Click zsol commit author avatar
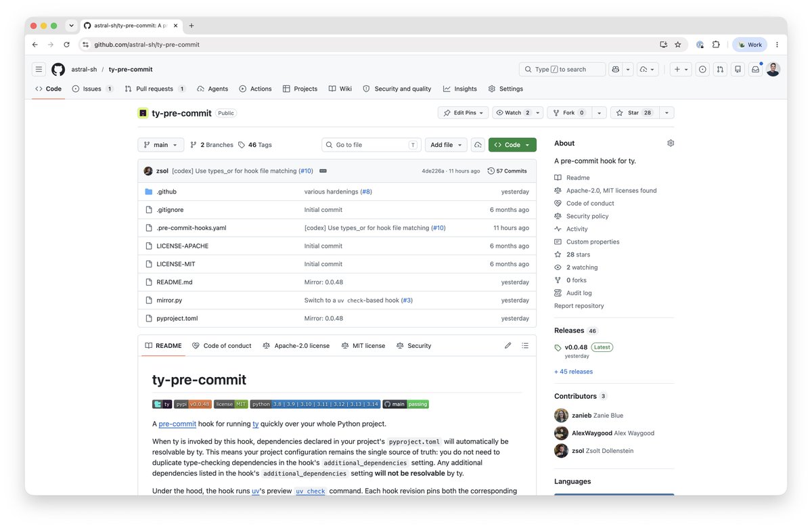This screenshot has height=528, width=812. pos(148,171)
